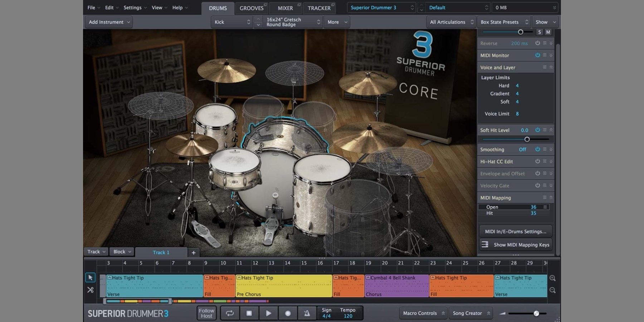Zoom out on the song track

coord(552,290)
